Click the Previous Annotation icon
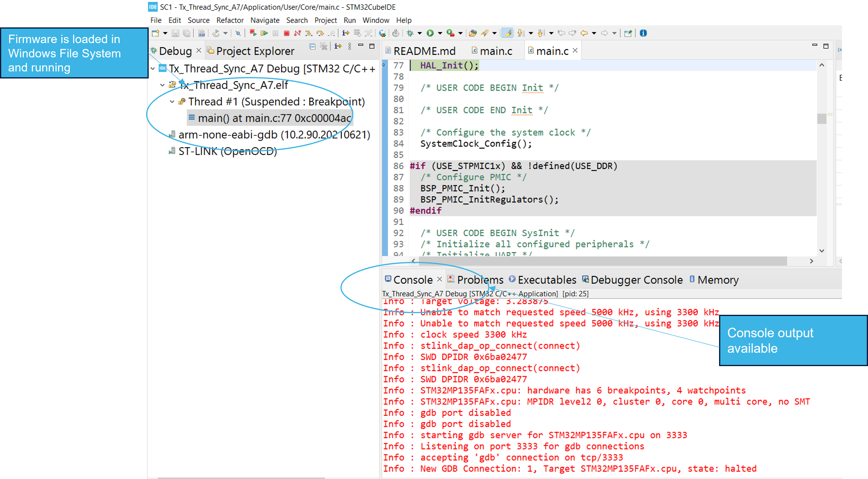 (x=541, y=33)
